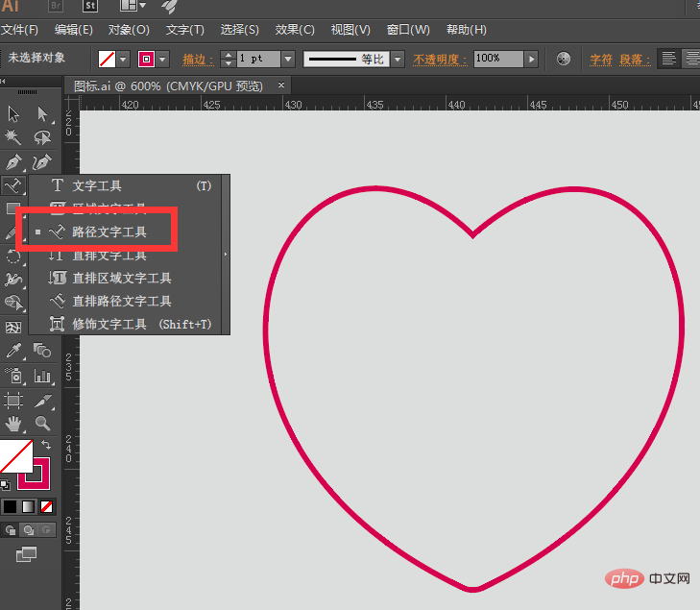Choose 文字工具 from the flyout
Screen dimensions: 700x610
pos(125,185)
